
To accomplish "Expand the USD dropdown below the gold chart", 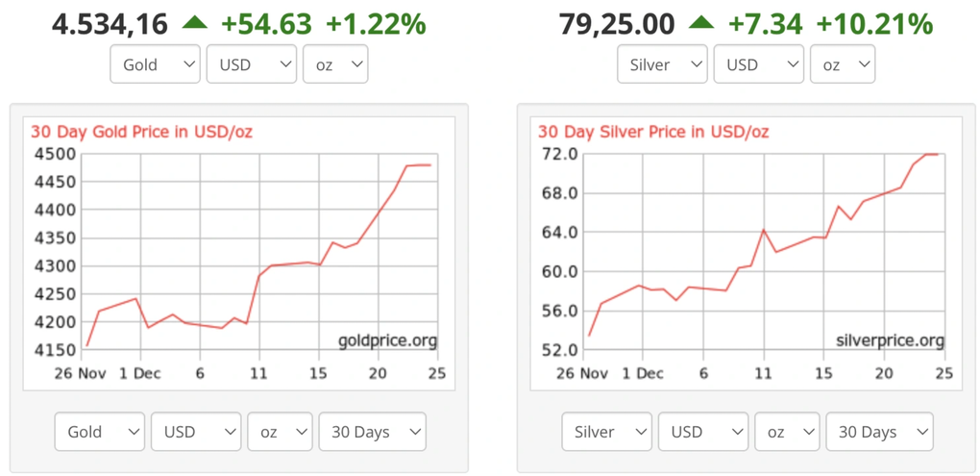I will [196, 432].
